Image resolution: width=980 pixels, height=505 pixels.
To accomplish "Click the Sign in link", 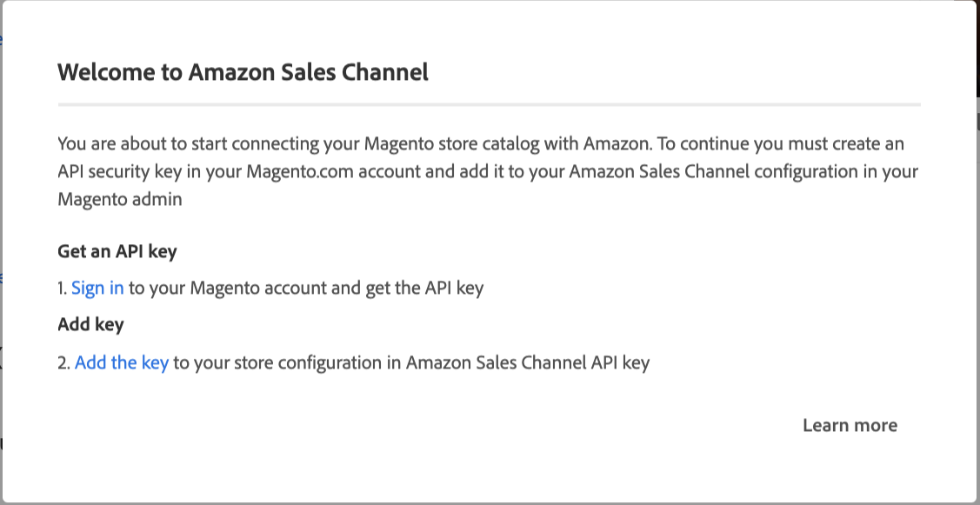I will [97, 289].
